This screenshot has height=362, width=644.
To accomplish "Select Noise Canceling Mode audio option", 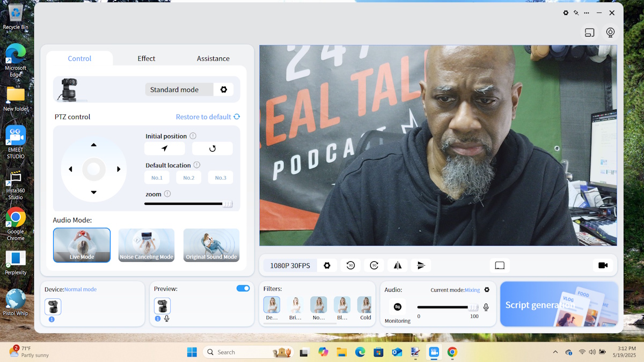I will [147, 245].
